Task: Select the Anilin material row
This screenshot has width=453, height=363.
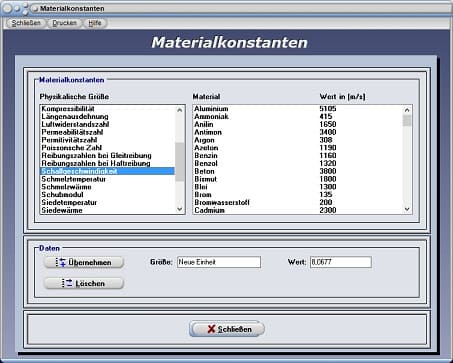Action: coord(298,124)
